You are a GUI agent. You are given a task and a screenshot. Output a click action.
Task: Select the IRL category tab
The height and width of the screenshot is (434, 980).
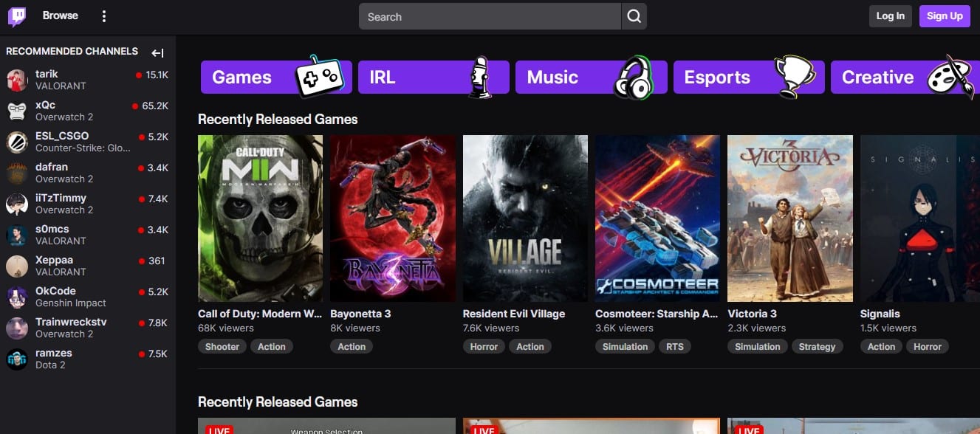434,77
